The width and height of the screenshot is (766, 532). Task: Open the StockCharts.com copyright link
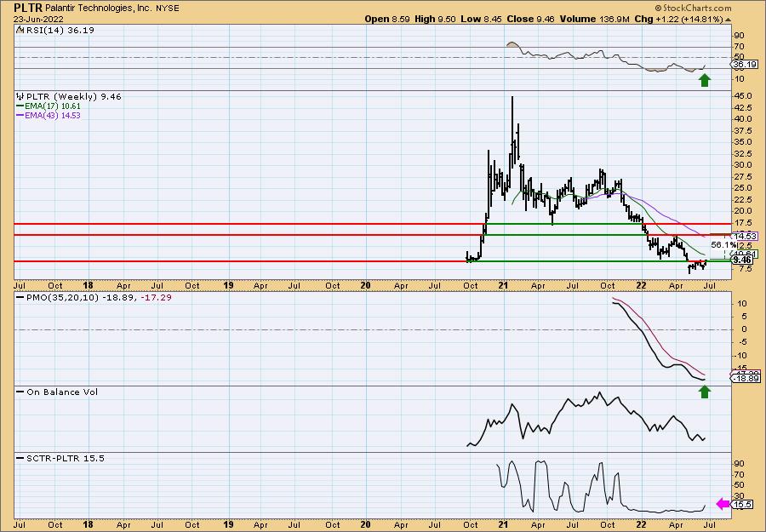[693, 8]
